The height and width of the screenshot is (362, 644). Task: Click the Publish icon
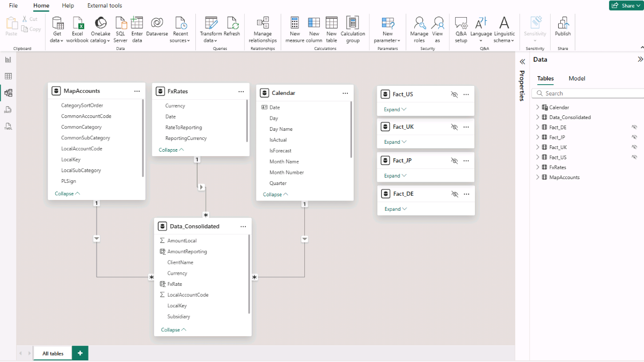(562, 24)
